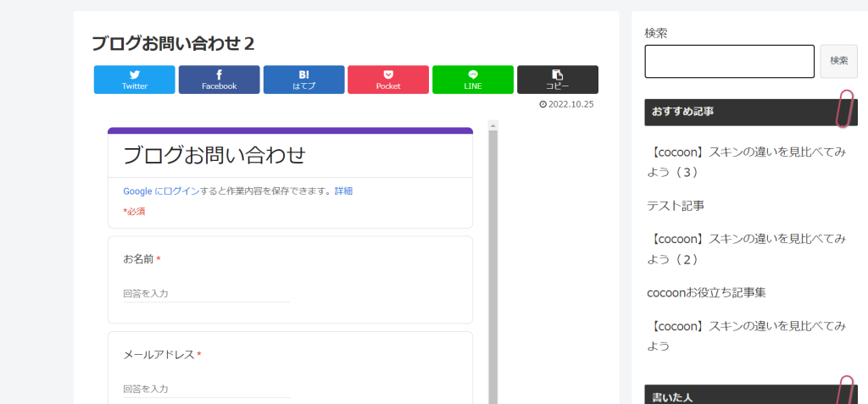Open article スキンの違いを見比べてみよう（2）
Screen dimensions: 868x404
[x=746, y=248]
